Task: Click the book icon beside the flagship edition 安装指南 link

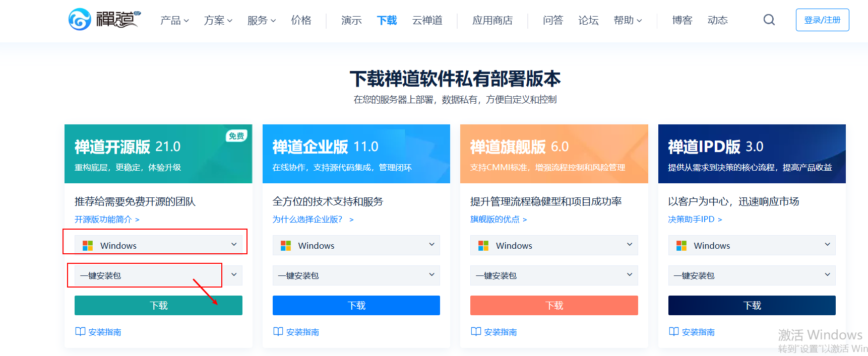Action: [476, 331]
